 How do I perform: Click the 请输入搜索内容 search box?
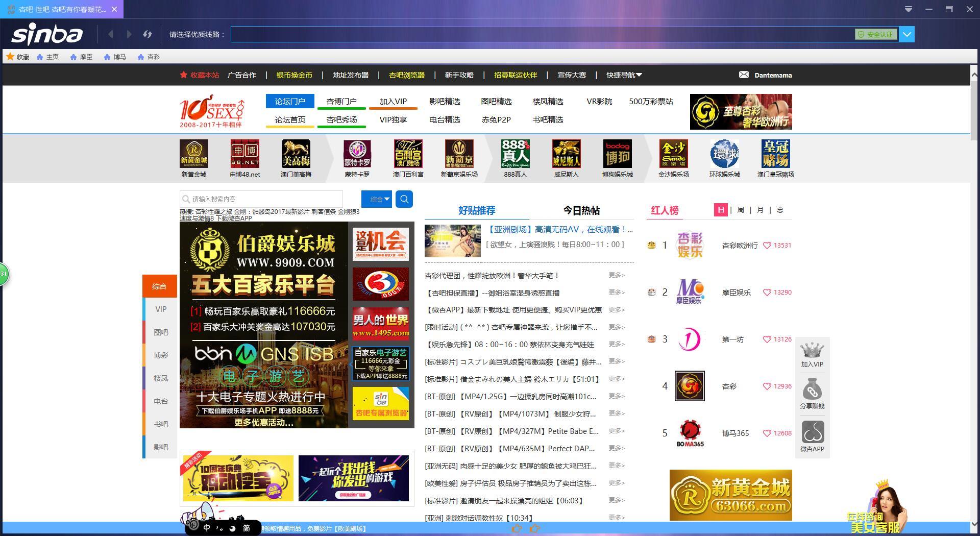point(261,199)
